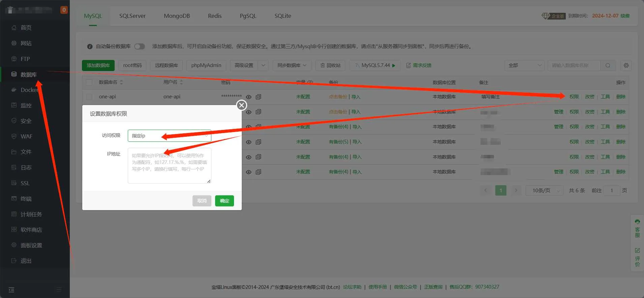Click the SSL sidebar icon
The width and height of the screenshot is (644, 298).
(x=14, y=183)
